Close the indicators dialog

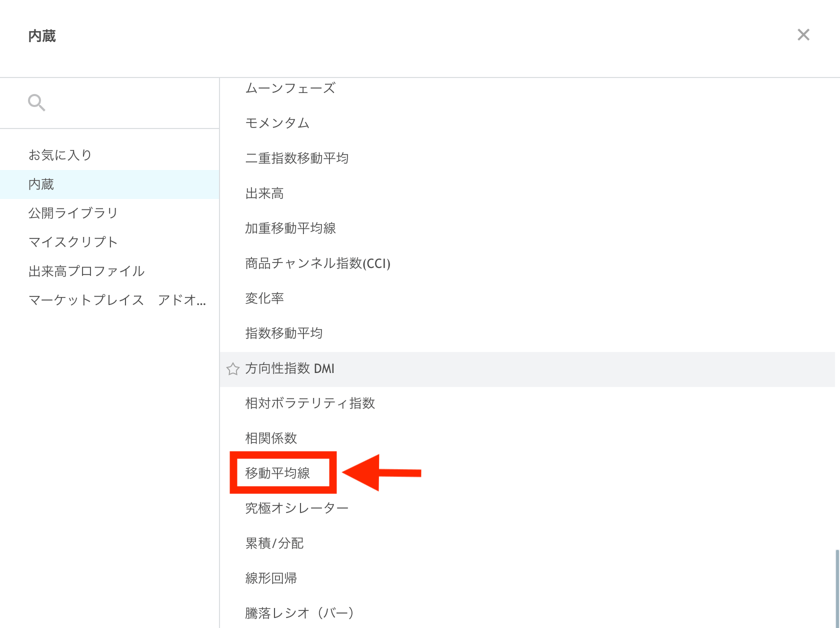pos(803,34)
